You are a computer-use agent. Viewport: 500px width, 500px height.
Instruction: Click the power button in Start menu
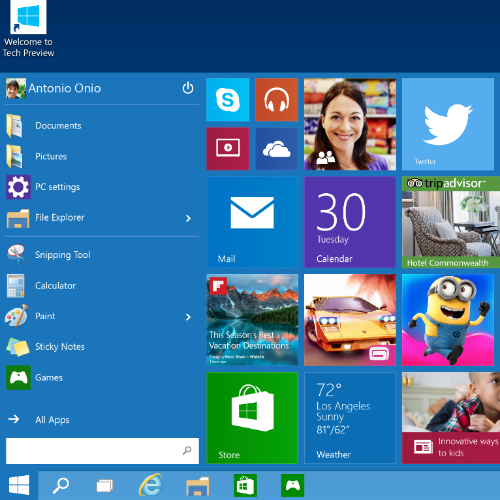pos(188,88)
